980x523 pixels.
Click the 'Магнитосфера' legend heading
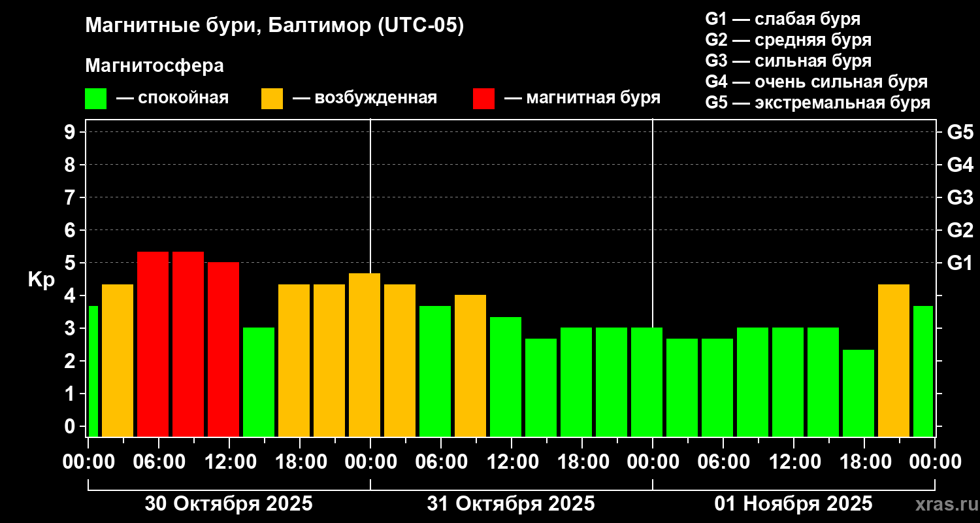pyautogui.click(x=154, y=66)
